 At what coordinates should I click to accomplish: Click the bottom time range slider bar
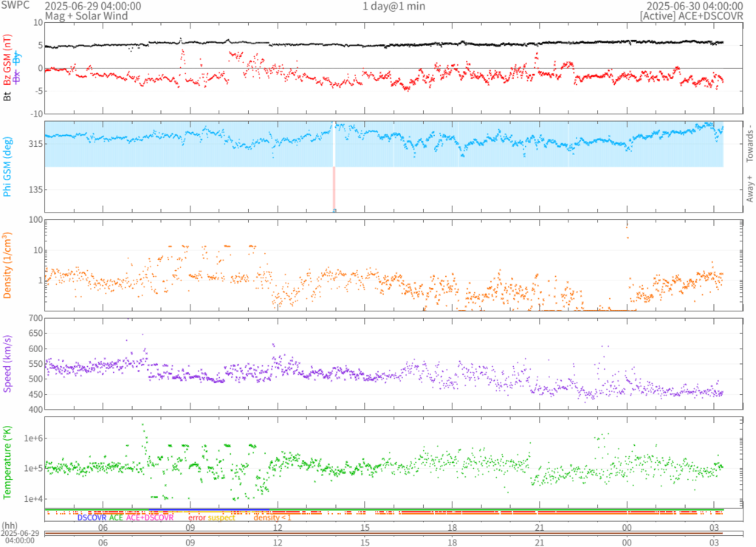[382, 533]
